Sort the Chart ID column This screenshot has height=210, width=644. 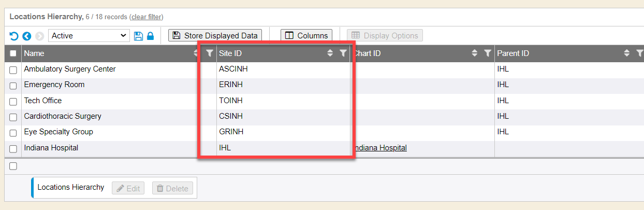[x=474, y=53]
